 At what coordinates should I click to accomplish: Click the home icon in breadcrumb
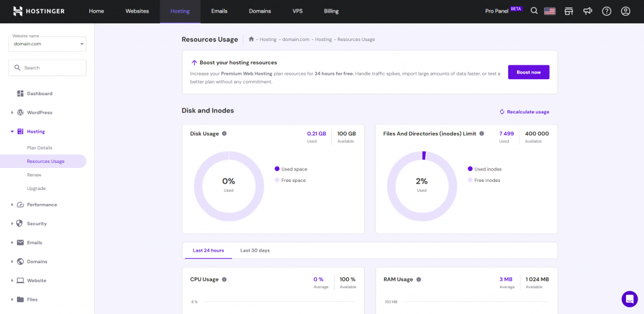point(252,39)
